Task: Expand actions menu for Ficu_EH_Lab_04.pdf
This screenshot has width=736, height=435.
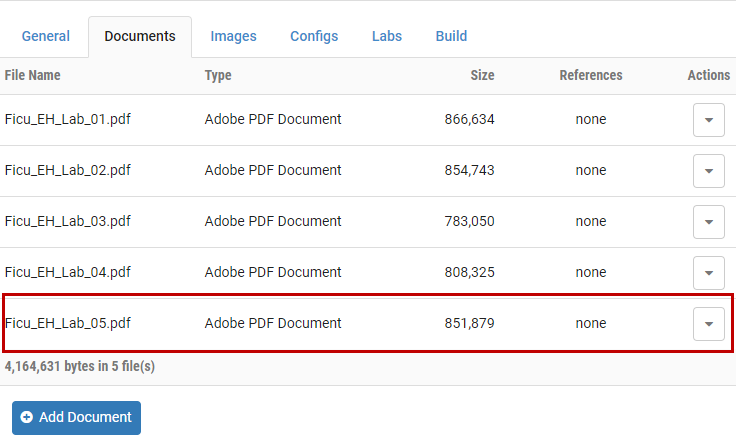Action: click(x=709, y=273)
